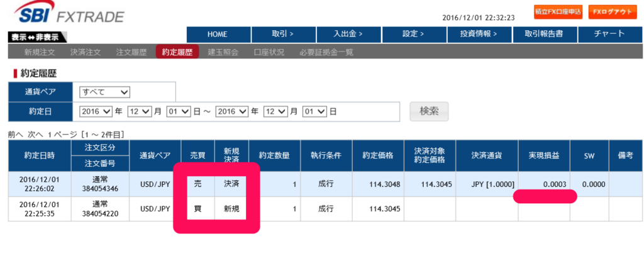Open the チャート menu item
Screen dimensions: 644x268
pos(610,35)
